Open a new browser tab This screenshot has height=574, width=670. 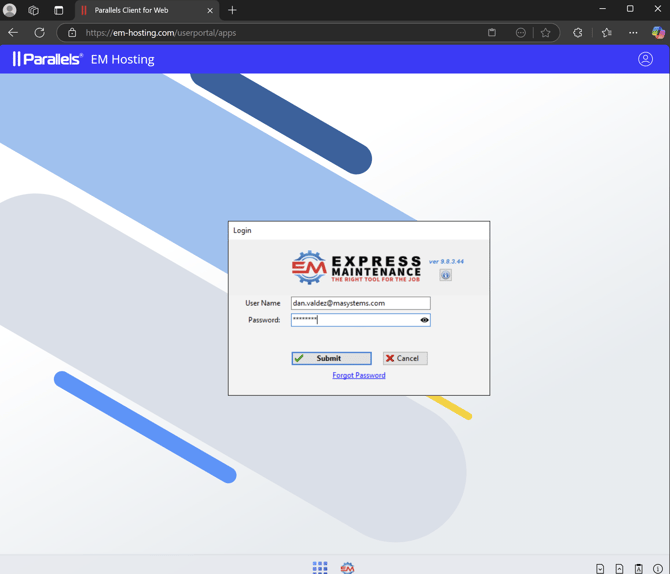click(x=232, y=10)
